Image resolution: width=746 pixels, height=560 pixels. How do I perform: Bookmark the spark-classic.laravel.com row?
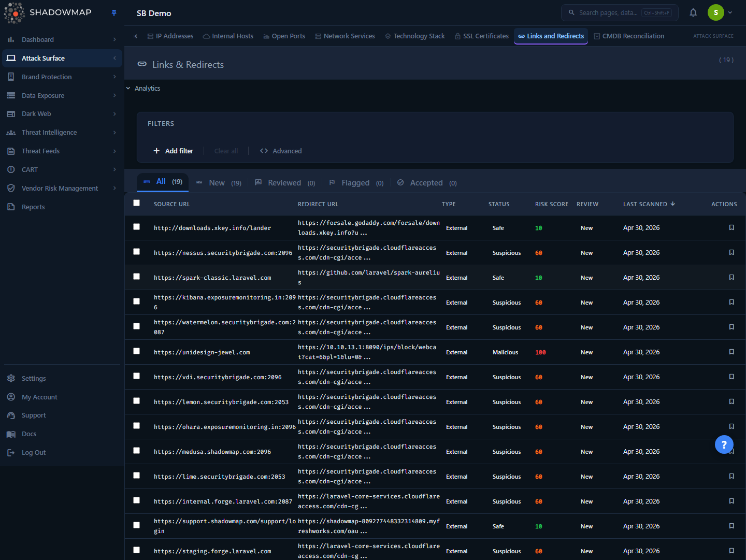(x=731, y=277)
